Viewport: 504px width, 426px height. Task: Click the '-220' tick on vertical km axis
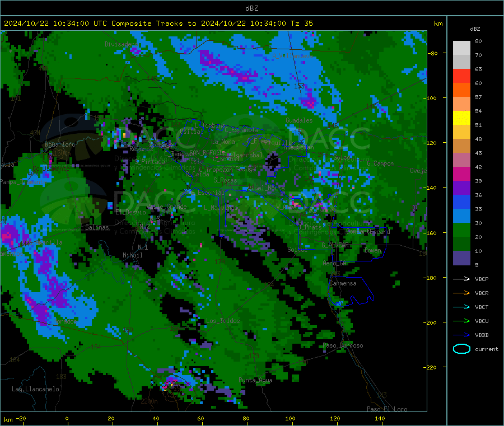431,368
